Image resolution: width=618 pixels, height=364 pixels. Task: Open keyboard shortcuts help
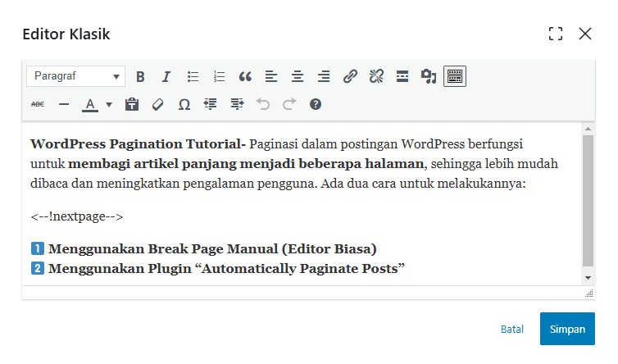[316, 104]
